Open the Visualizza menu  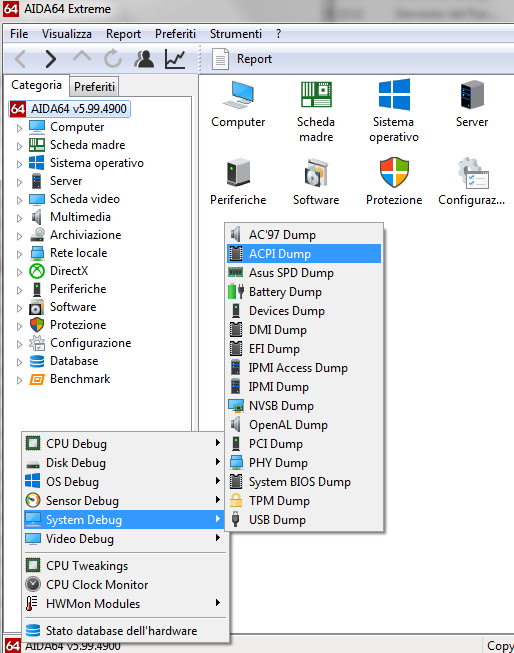(x=67, y=34)
